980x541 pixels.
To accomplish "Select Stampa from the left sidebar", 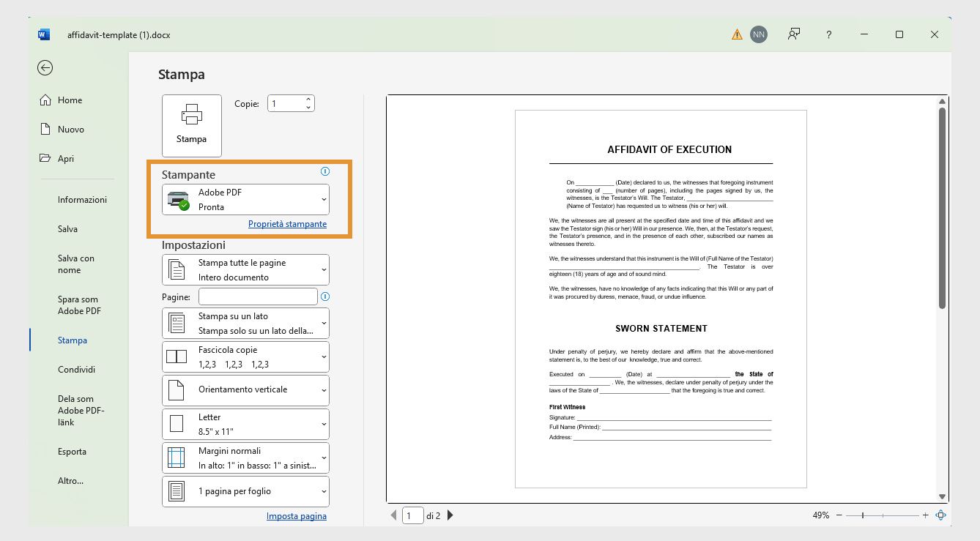I will point(72,340).
